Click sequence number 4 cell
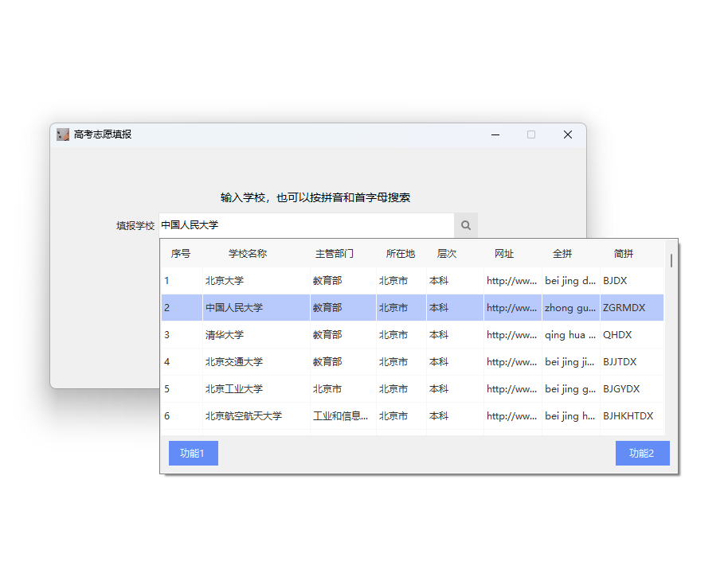Viewport: 728px width, 569px height. (x=182, y=362)
